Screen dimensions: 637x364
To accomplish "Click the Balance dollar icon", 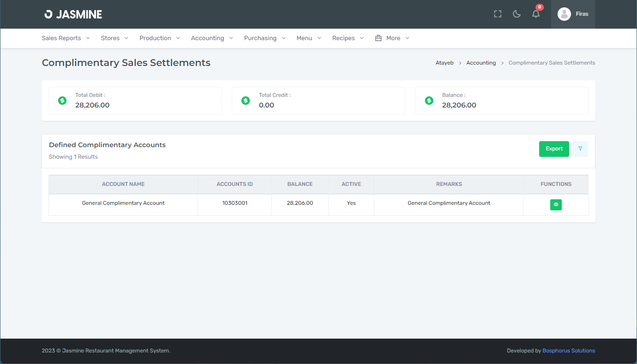I will point(429,101).
